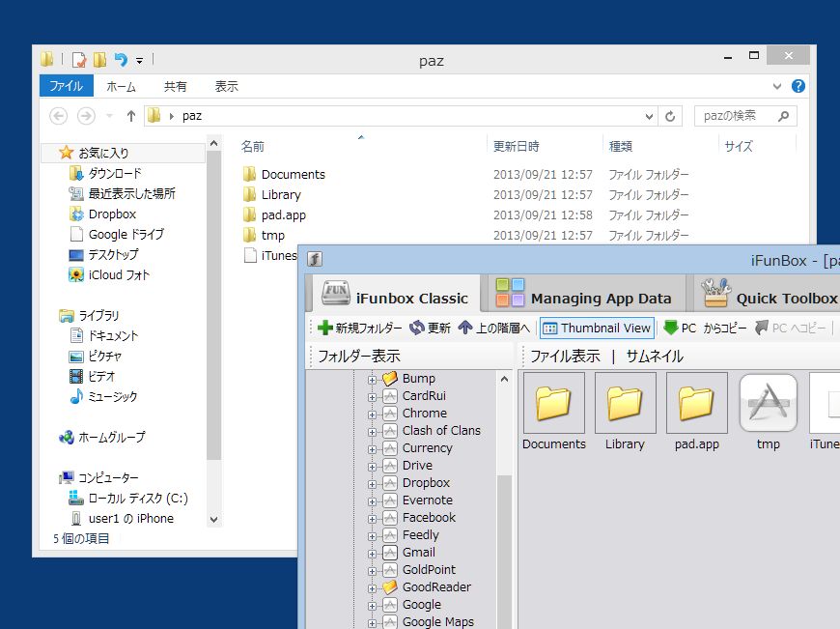Go back using the Explorer back arrow
Viewport: 840px width, 629px height.
[58, 116]
